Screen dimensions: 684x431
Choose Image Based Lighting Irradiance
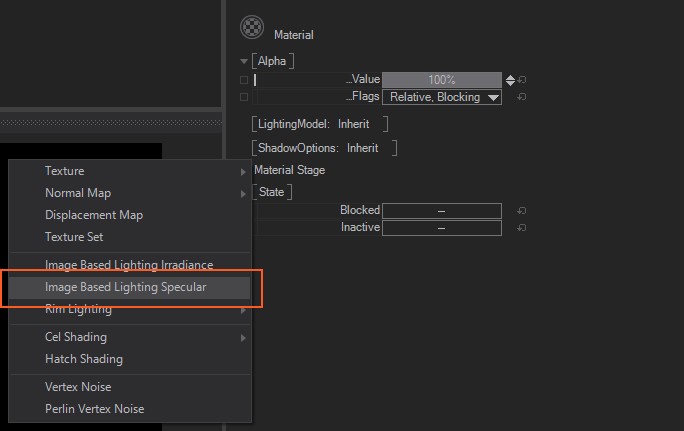click(129, 265)
